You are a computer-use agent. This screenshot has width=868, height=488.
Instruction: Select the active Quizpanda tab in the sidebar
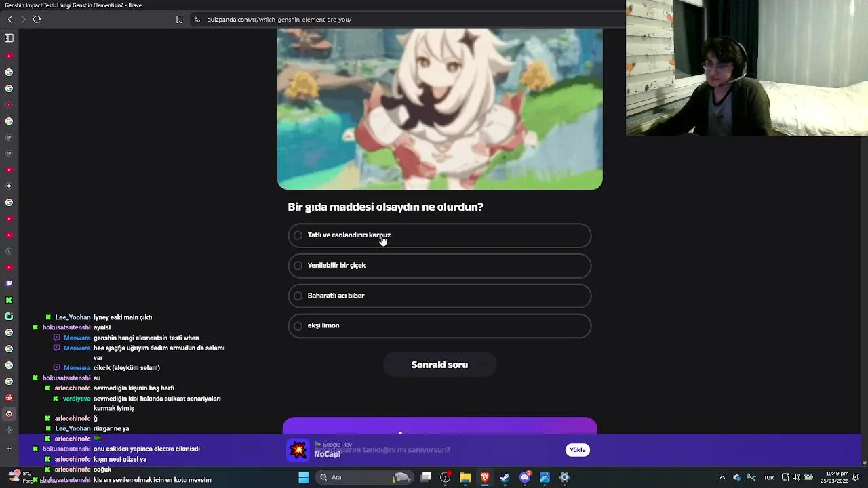pos(9,413)
